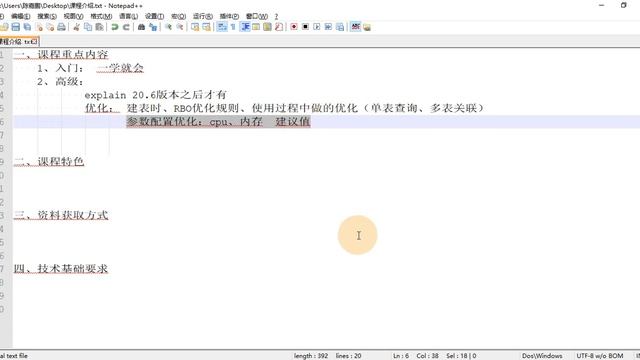
Task: Open the Function List panel icon
Action: point(279,27)
